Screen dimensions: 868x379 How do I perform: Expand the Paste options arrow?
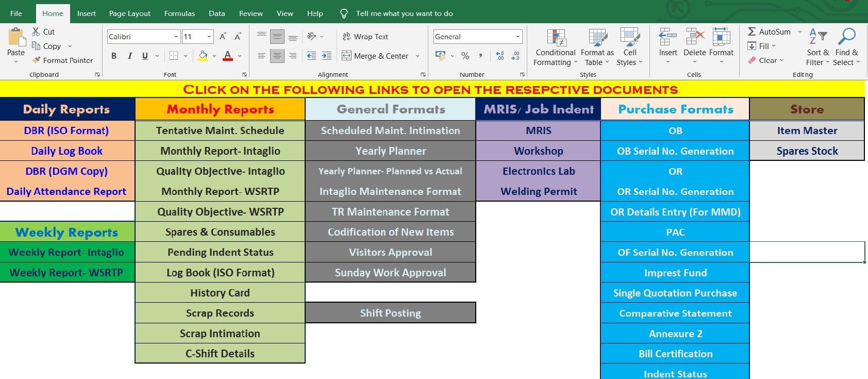(16, 62)
